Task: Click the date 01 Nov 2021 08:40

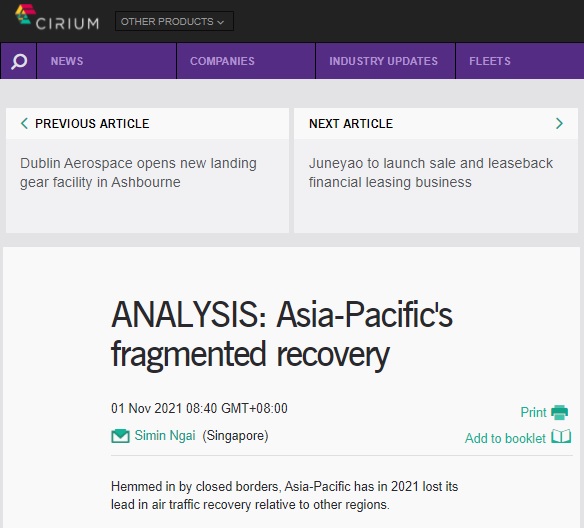Action: point(199,408)
